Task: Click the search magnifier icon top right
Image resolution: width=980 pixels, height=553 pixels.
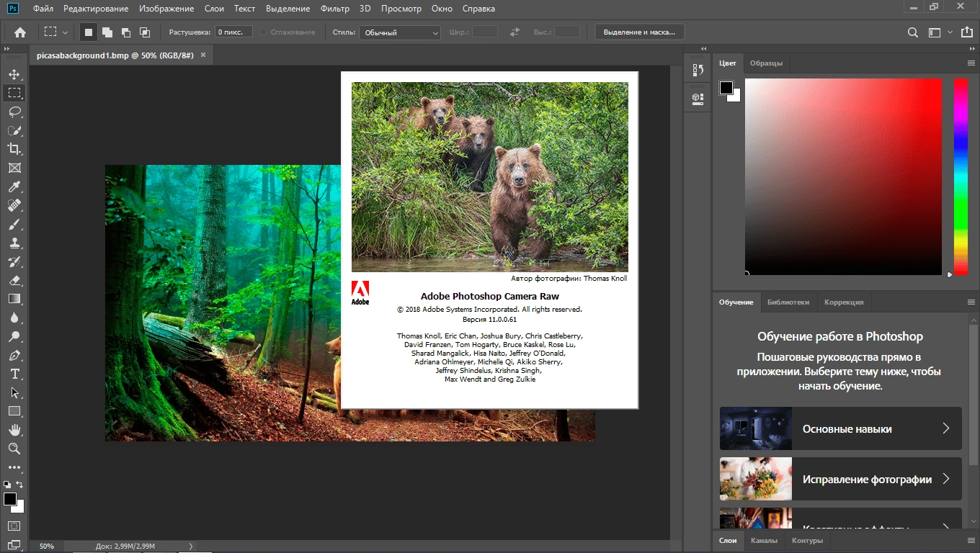Action: (913, 32)
